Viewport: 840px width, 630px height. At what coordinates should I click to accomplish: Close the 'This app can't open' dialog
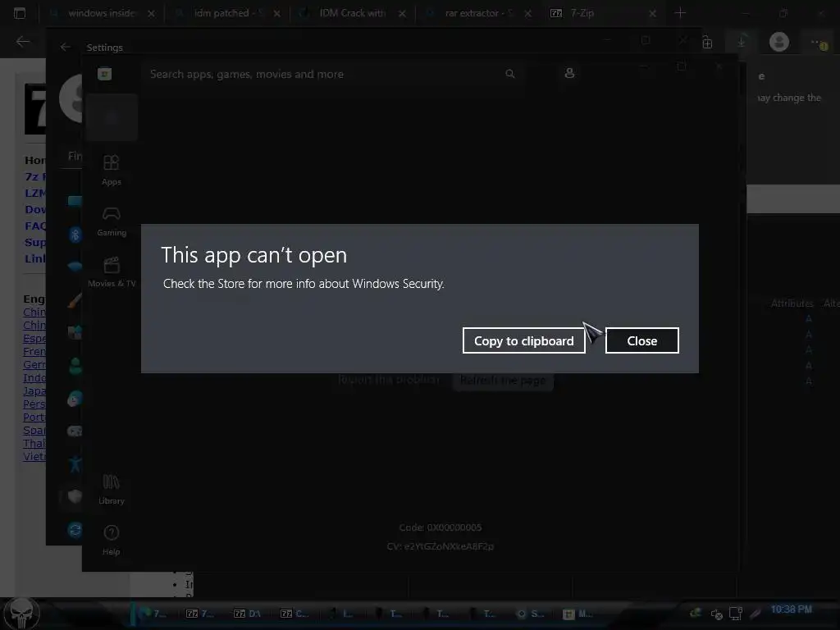[641, 340]
